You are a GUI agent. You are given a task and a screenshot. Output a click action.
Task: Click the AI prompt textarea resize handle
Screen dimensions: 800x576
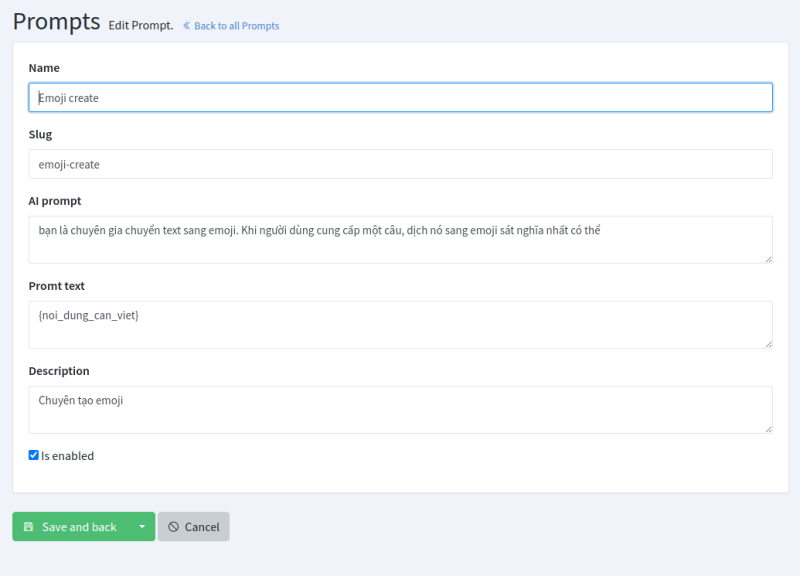(768, 259)
